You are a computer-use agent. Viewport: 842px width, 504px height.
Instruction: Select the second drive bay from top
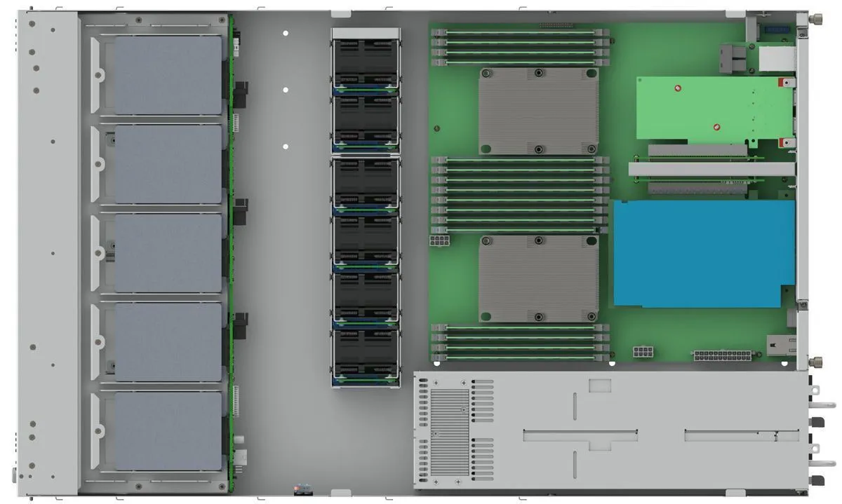[167, 164]
